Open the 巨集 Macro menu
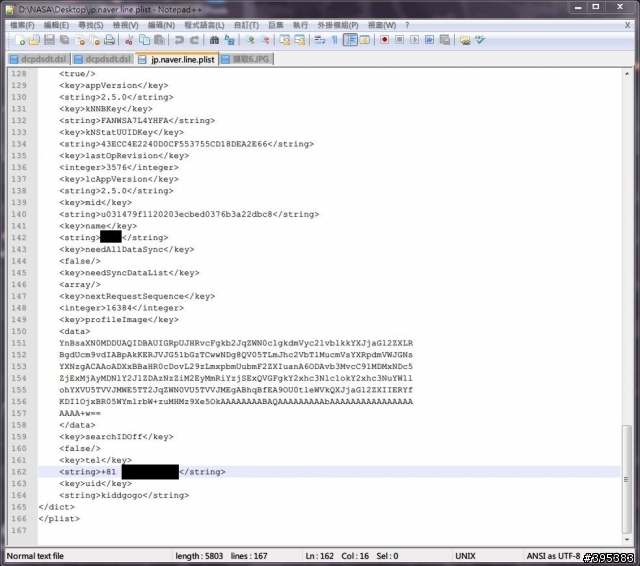Screen dimensions: 640x566 point(276,25)
